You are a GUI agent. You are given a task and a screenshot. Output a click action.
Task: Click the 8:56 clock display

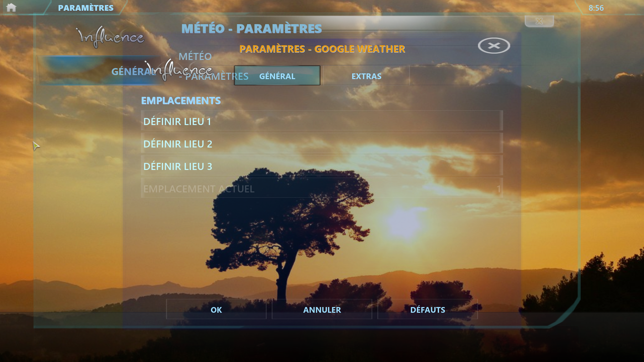pyautogui.click(x=596, y=8)
